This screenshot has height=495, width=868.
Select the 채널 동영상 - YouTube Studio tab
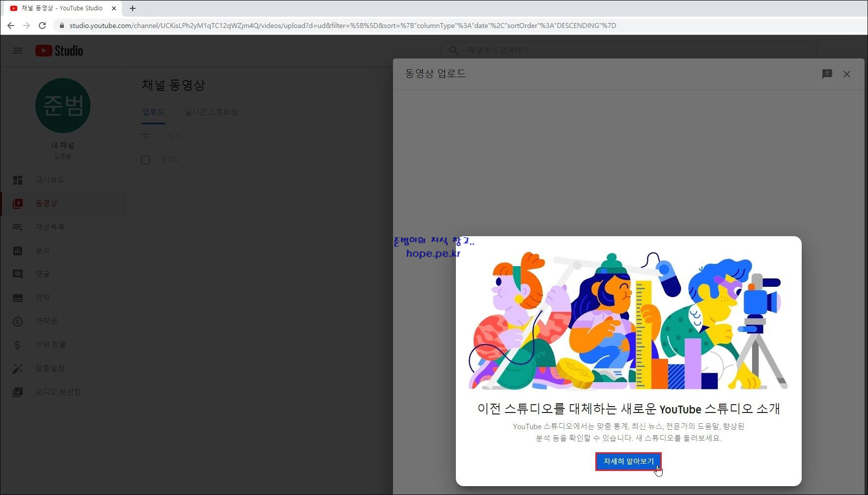pyautogui.click(x=62, y=8)
